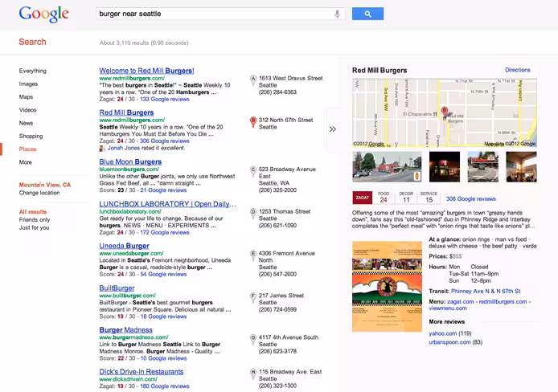Click the blue search magnifier button
558x392 pixels.
(x=367, y=14)
